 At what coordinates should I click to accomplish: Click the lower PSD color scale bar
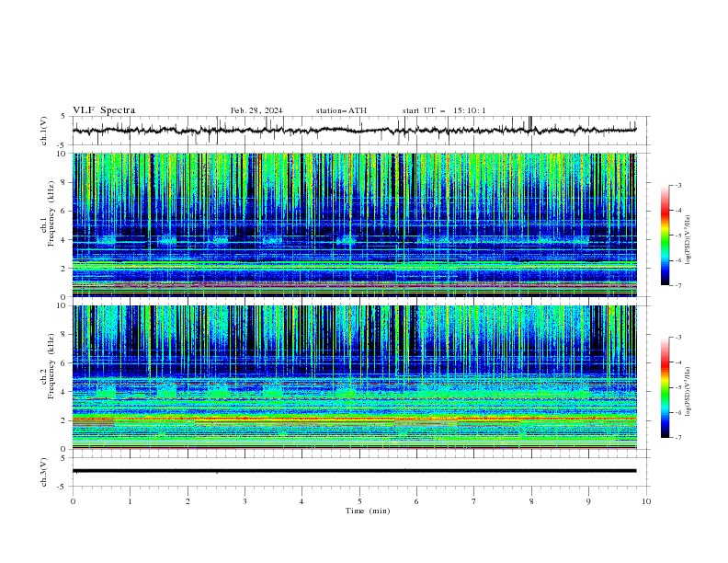tap(665, 387)
